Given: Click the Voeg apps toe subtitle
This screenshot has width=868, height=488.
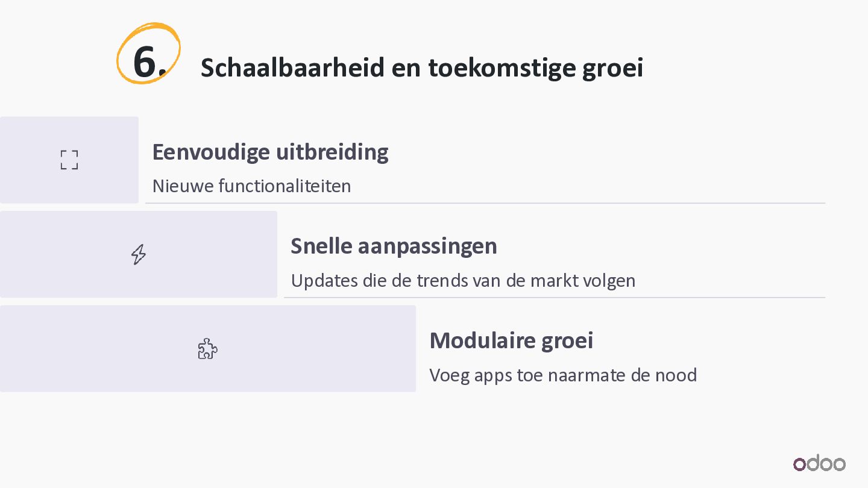Looking at the screenshot, I should pyautogui.click(x=563, y=375).
